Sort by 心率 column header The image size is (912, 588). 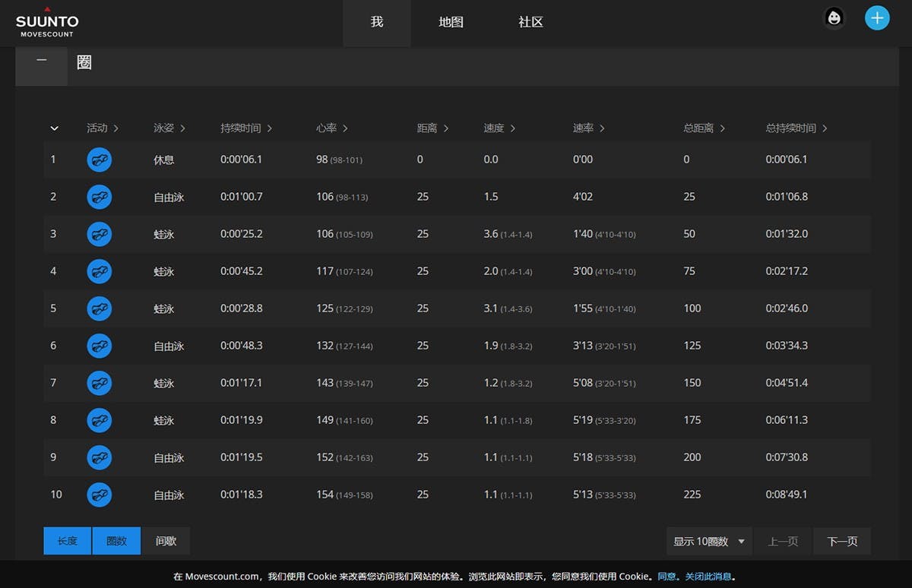coord(332,128)
